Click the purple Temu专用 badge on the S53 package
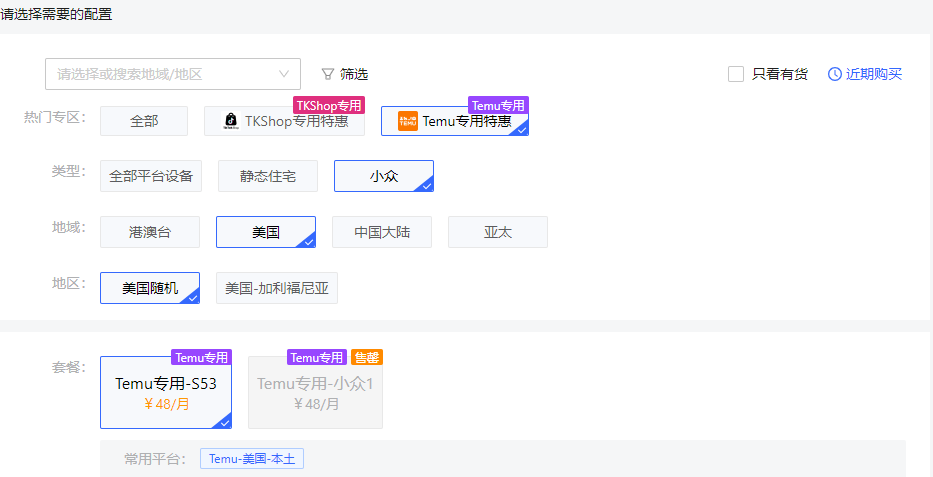Image resolution: width=933 pixels, height=477 pixels. (202, 357)
